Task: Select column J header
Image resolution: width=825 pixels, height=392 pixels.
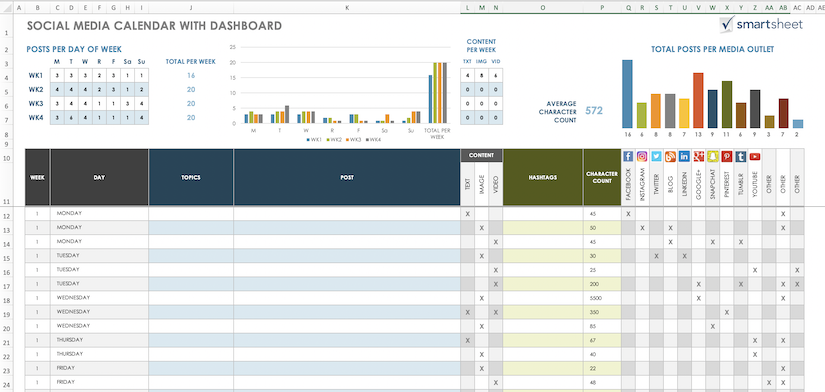Action: point(191,8)
